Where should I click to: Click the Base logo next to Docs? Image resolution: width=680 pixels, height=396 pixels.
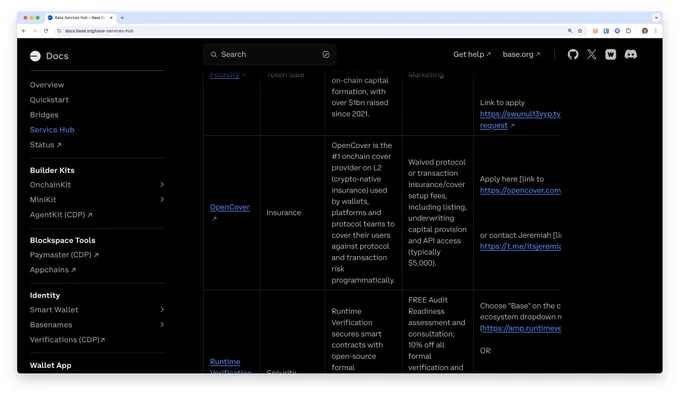point(35,56)
